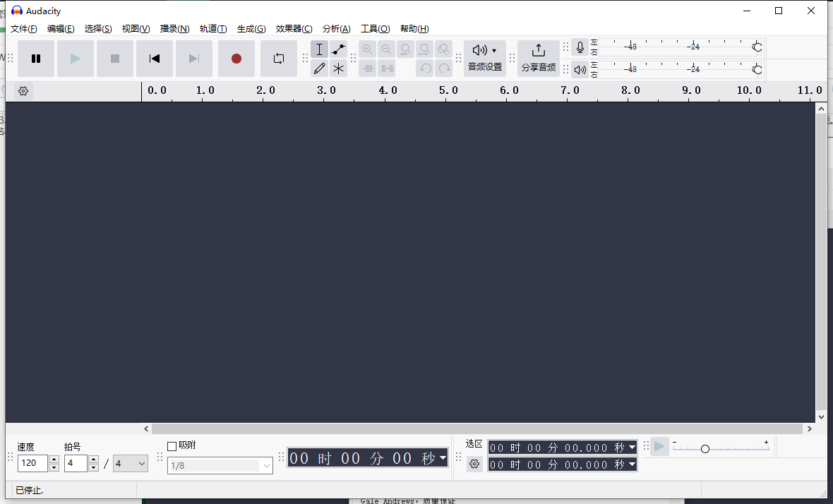Open the 帮助(H) menu
The height and width of the screenshot is (504, 833).
414,29
